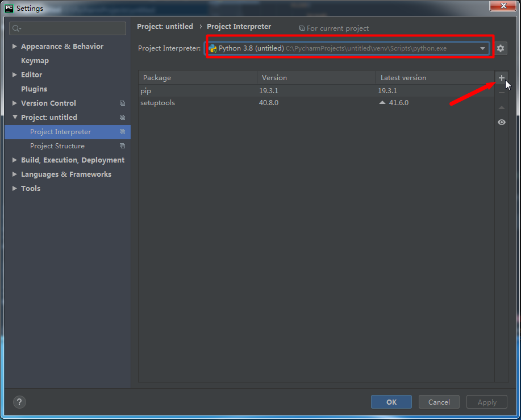The width and height of the screenshot is (521, 420).
Task: Expand Build, Execution, Deployment section
Action: pyautogui.click(x=15, y=160)
